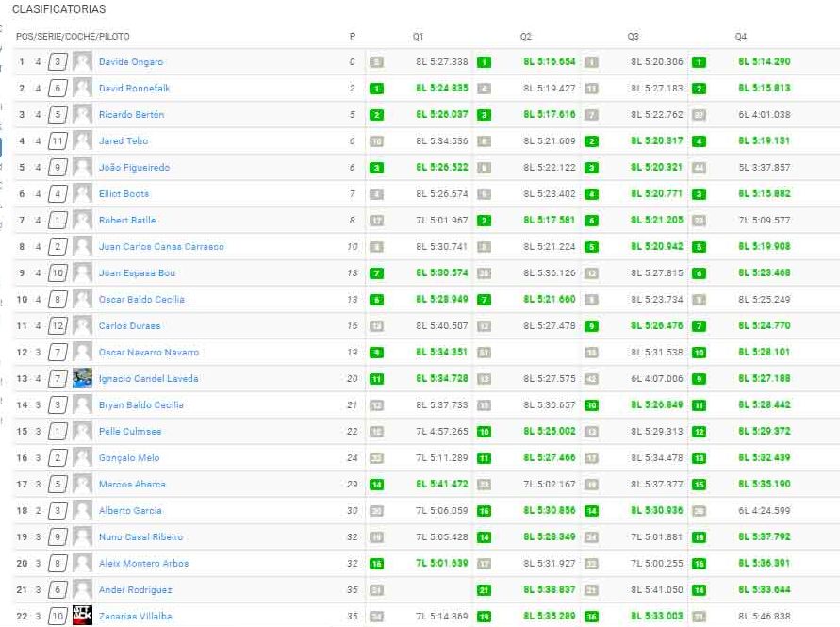This screenshot has height=627, width=840.
Task: Select the Jared Tebo driver name
Action: click(124, 141)
